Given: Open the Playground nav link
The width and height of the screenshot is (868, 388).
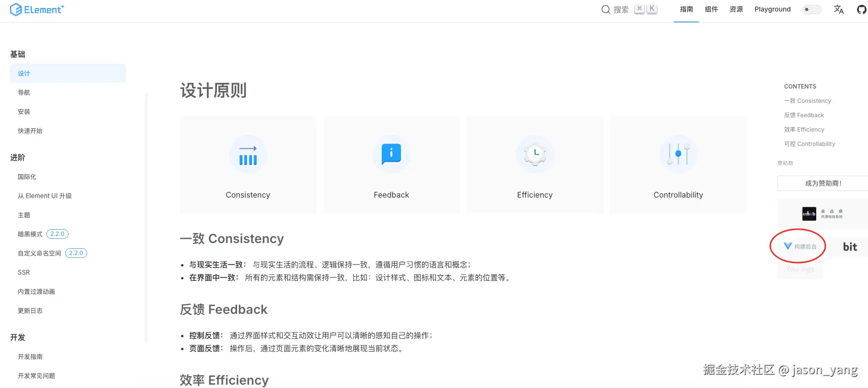Looking at the screenshot, I should (x=773, y=10).
